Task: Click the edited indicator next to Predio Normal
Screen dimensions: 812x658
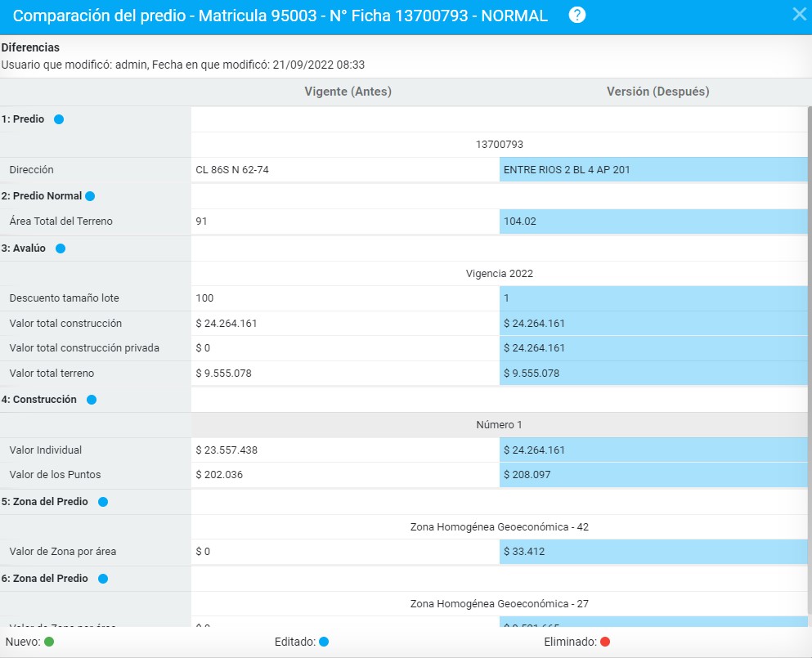Action: coord(90,196)
